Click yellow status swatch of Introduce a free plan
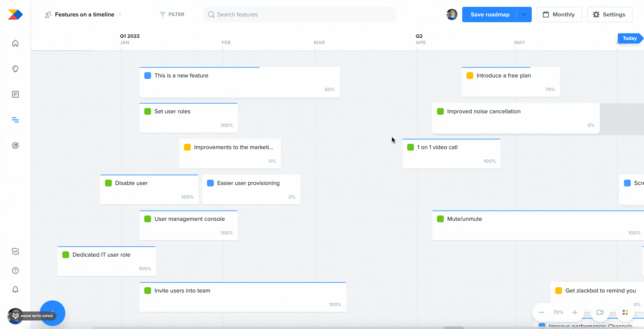This screenshot has width=644, height=329. click(x=469, y=76)
